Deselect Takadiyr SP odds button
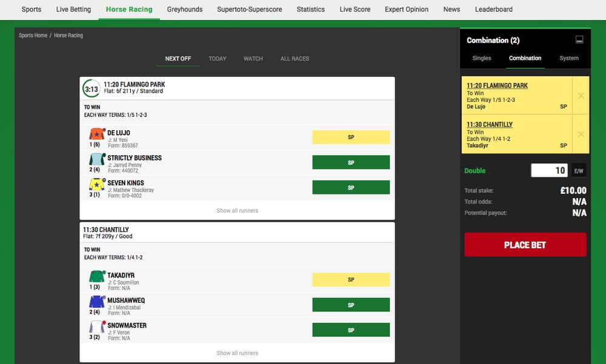This screenshot has height=364, width=606. point(351,280)
